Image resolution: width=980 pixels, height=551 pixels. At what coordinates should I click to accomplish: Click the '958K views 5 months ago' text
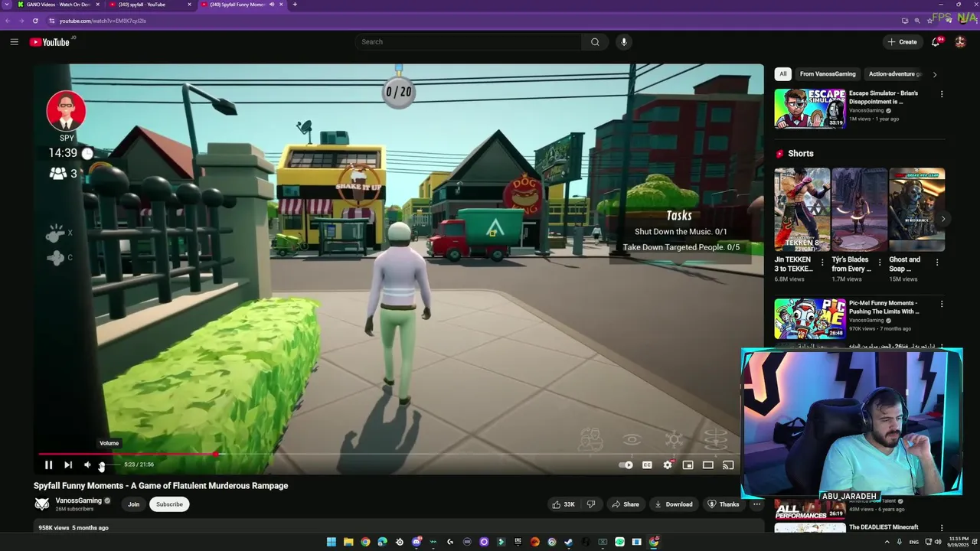(x=73, y=528)
